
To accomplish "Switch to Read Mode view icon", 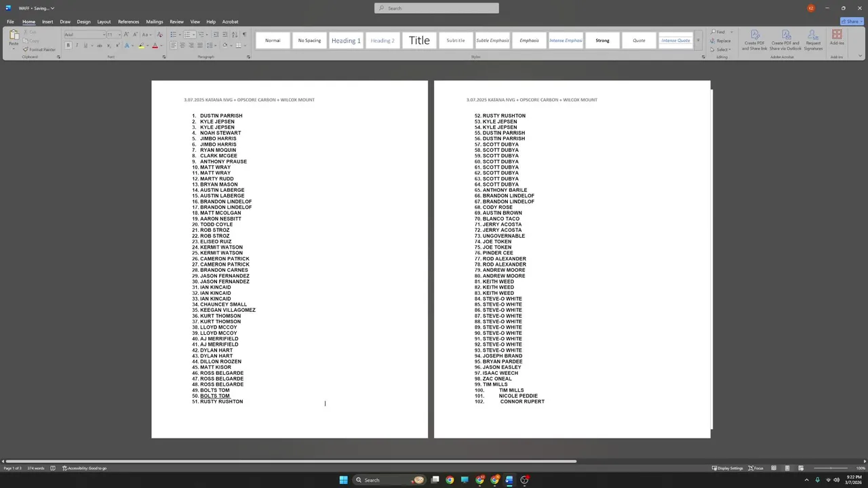I will coord(774,468).
